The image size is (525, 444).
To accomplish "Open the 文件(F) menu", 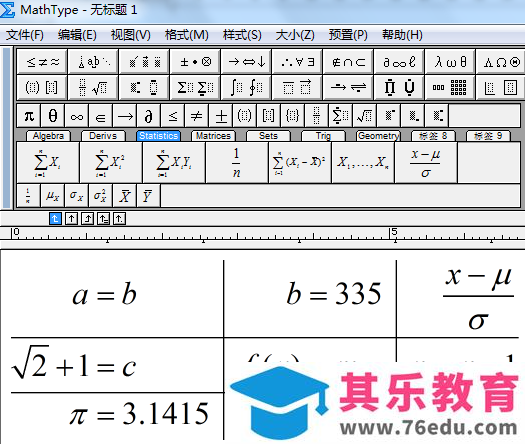I will click(x=25, y=34).
